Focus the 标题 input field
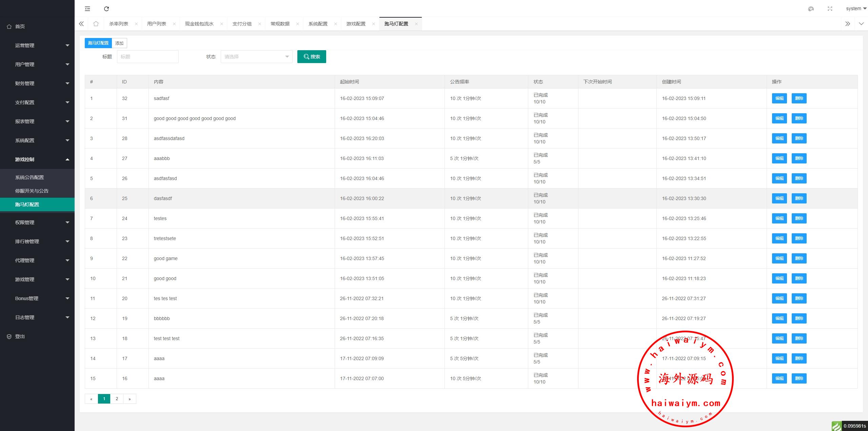868x431 pixels. click(148, 57)
